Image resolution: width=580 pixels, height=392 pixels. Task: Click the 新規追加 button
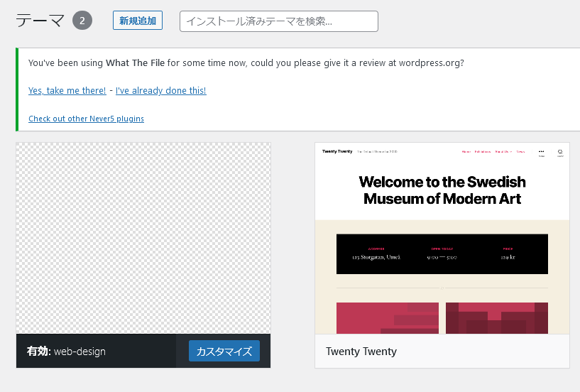pos(138,21)
